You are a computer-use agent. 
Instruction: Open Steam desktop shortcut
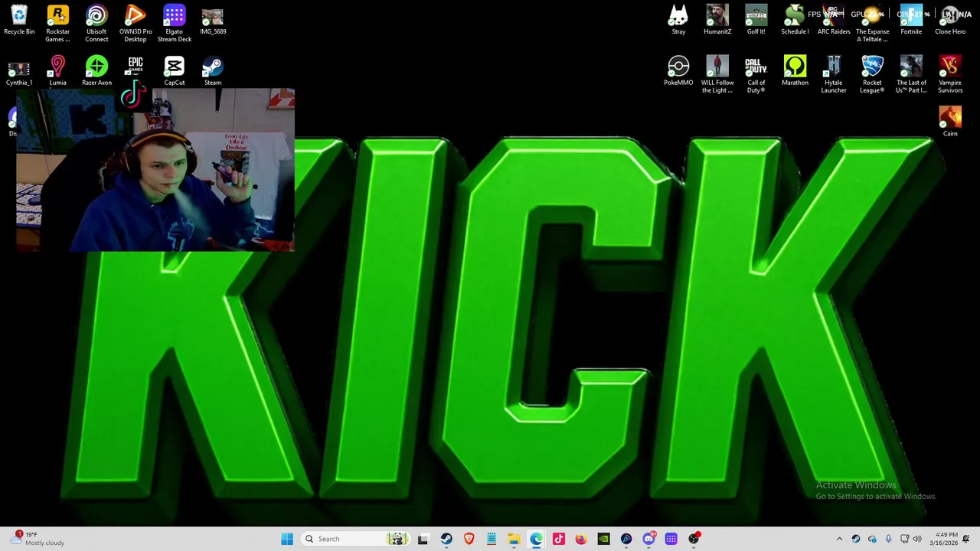tap(213, 71)
